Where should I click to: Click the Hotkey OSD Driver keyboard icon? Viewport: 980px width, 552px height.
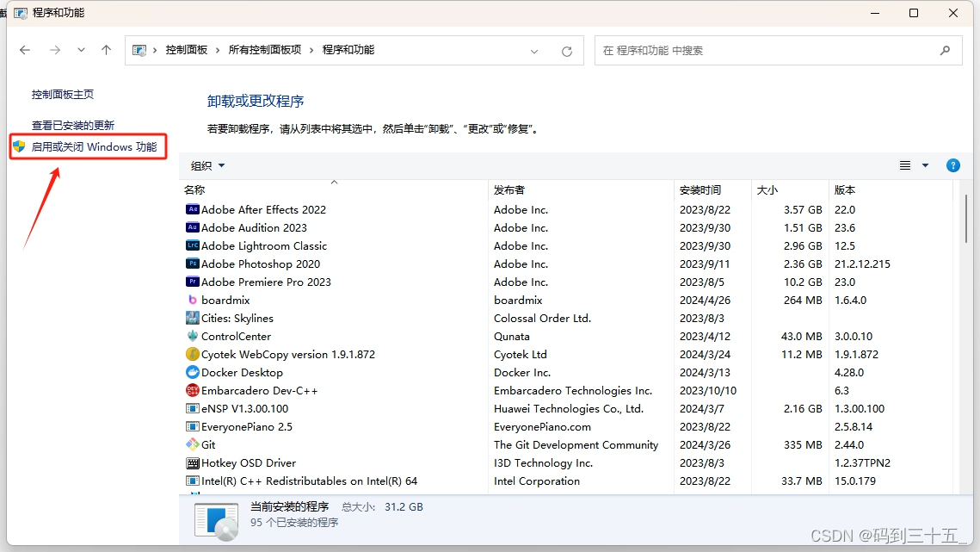[193, 463]
